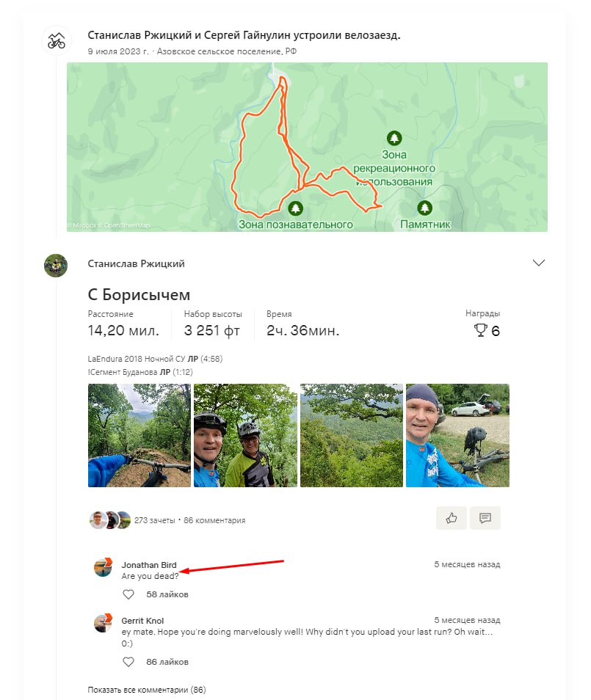The height and width of the screenshot is (700, 591).
Task: Open Gerrit Knol's avatar
Action: [103, 623]
